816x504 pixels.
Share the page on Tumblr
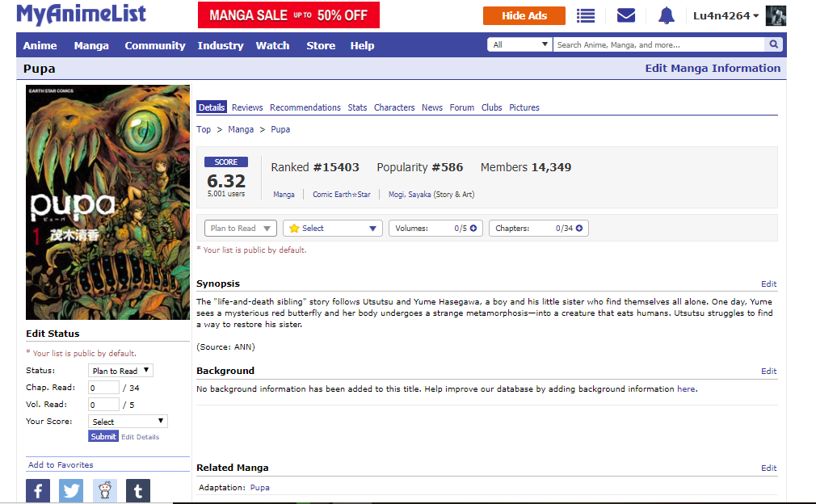[x=138, y=490]
